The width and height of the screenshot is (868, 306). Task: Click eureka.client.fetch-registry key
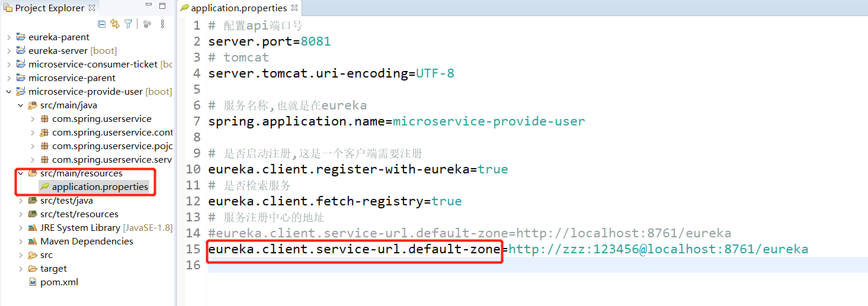coord(316,201)
